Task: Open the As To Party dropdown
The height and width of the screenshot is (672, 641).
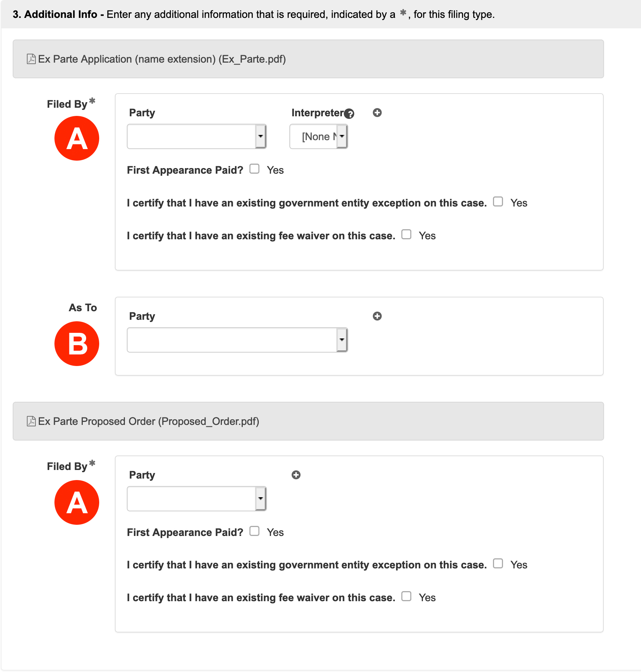Action: (x=238, y=340)
